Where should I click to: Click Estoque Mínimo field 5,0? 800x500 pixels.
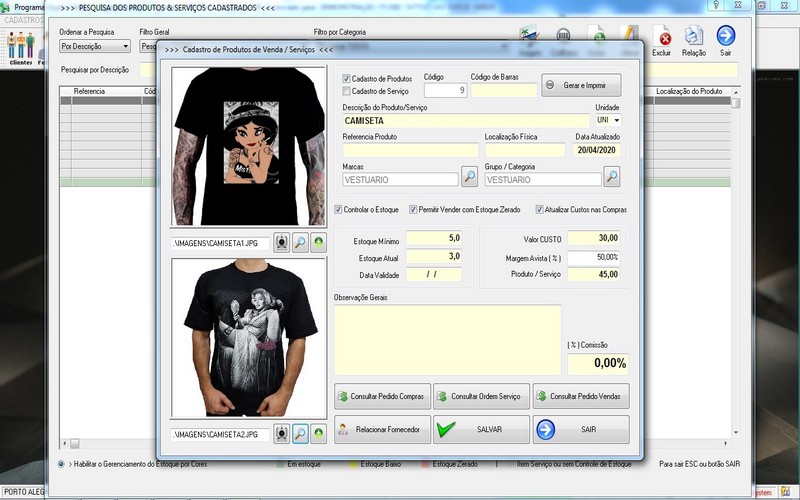434,238
